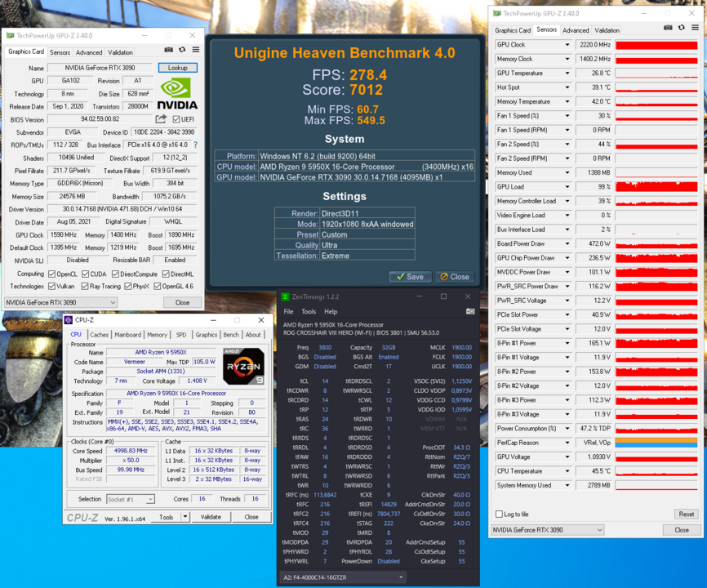Click the GPU Name field NVIDIA GeForce RTX 3090
Screen dimensions: 707x588
point(100,68)
